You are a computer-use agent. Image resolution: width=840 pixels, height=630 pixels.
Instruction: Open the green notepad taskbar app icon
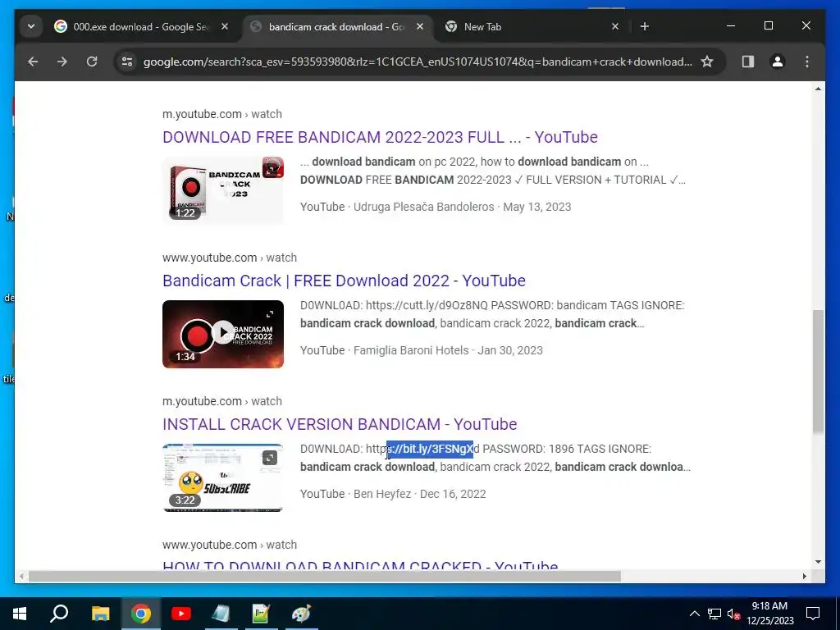tap(261, 614)
